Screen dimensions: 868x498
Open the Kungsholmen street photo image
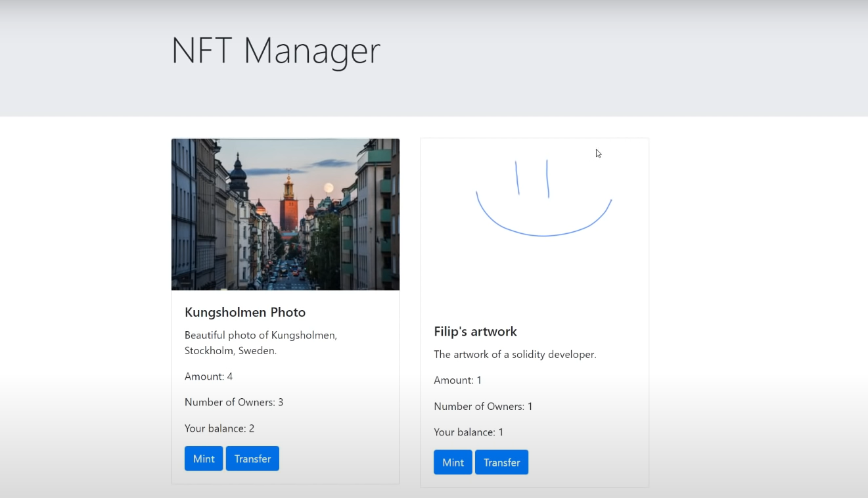tap(285, 214)
